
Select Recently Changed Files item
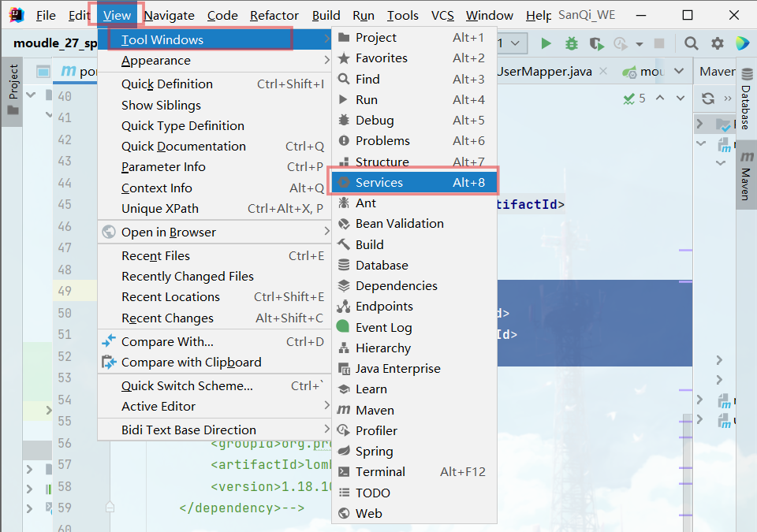point(214,276)
